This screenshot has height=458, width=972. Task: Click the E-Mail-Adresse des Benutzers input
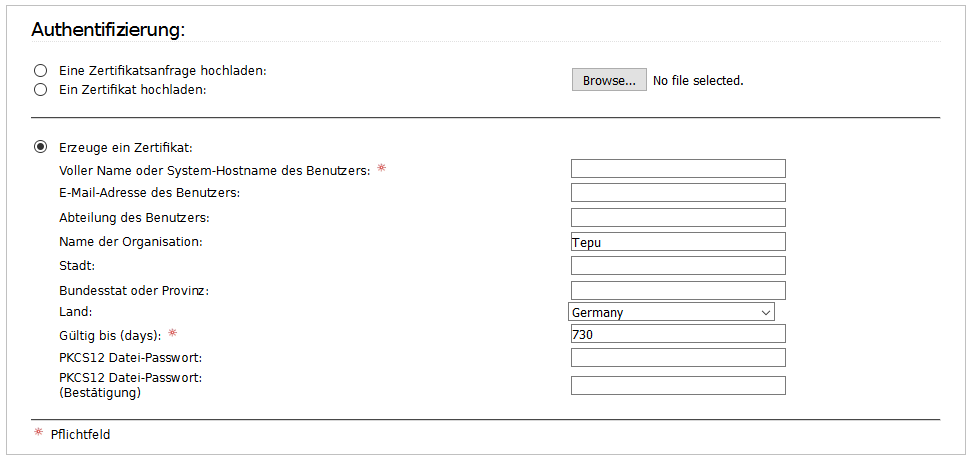[x=678, y=193]
